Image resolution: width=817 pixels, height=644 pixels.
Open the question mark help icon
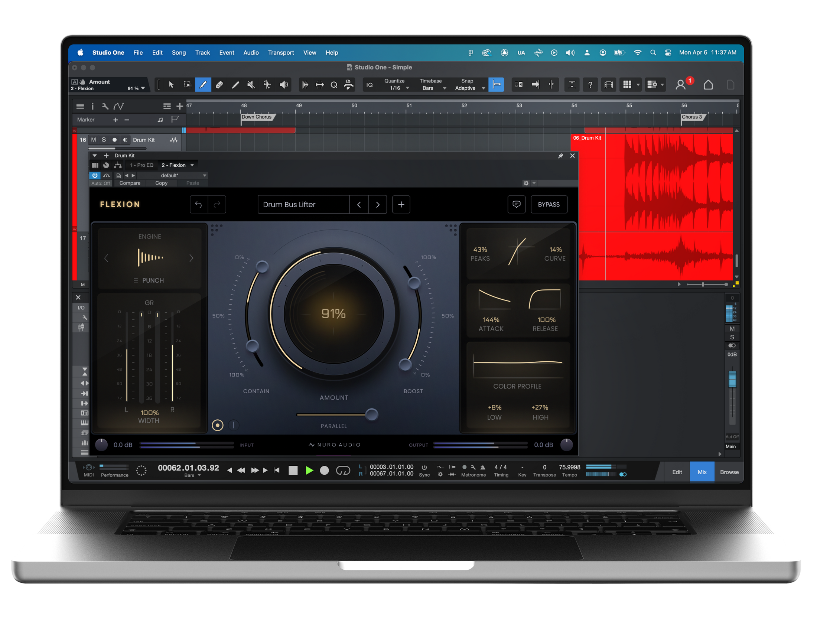(590, 84)
